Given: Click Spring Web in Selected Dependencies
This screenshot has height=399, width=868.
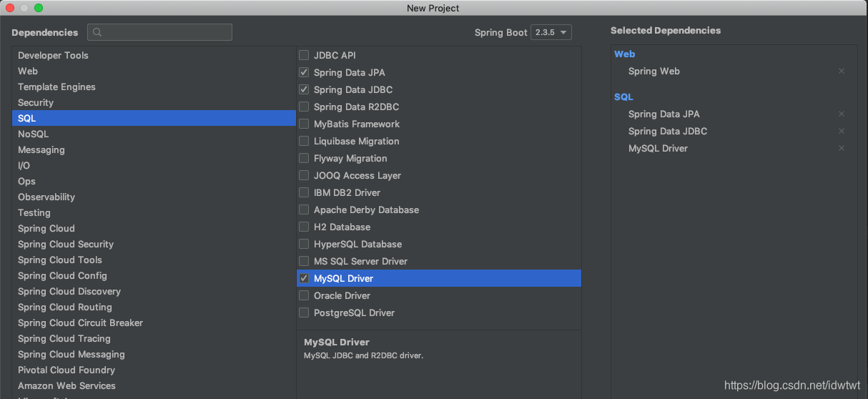Looking at the screenshot, I should 654,71.
